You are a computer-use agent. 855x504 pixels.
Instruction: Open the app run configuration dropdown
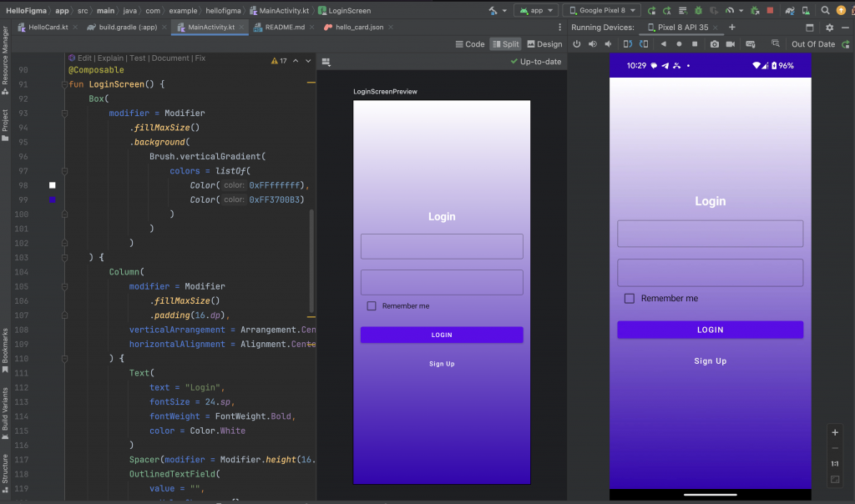point(537,10)
